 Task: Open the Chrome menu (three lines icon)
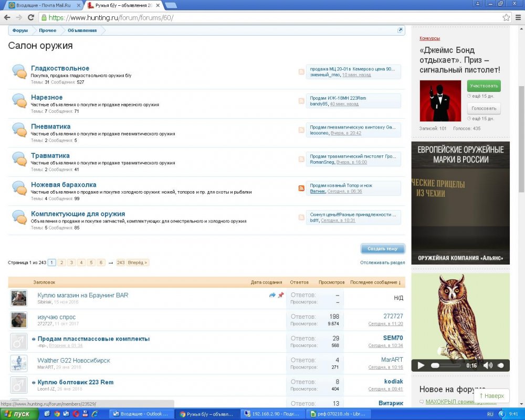tap(517, 17)
